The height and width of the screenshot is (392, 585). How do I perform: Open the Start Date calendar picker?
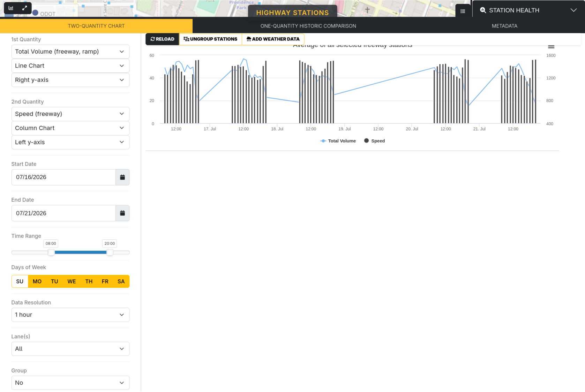(122, 177)
